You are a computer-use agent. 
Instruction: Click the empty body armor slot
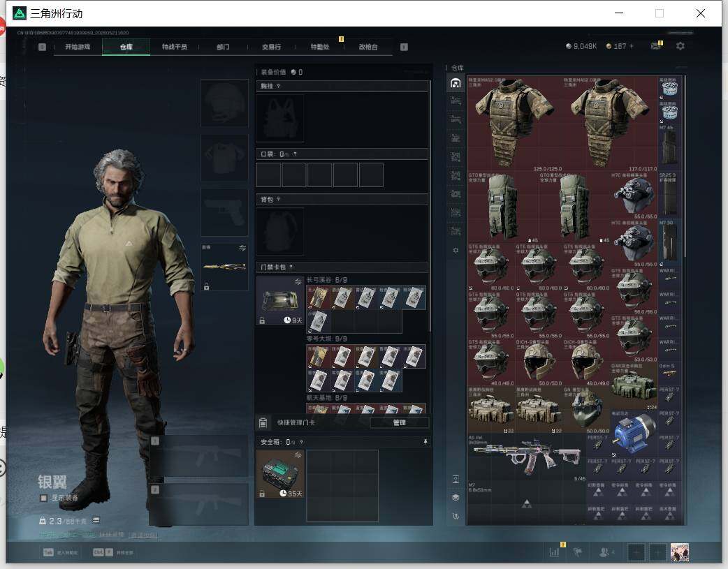coord(224,158)
